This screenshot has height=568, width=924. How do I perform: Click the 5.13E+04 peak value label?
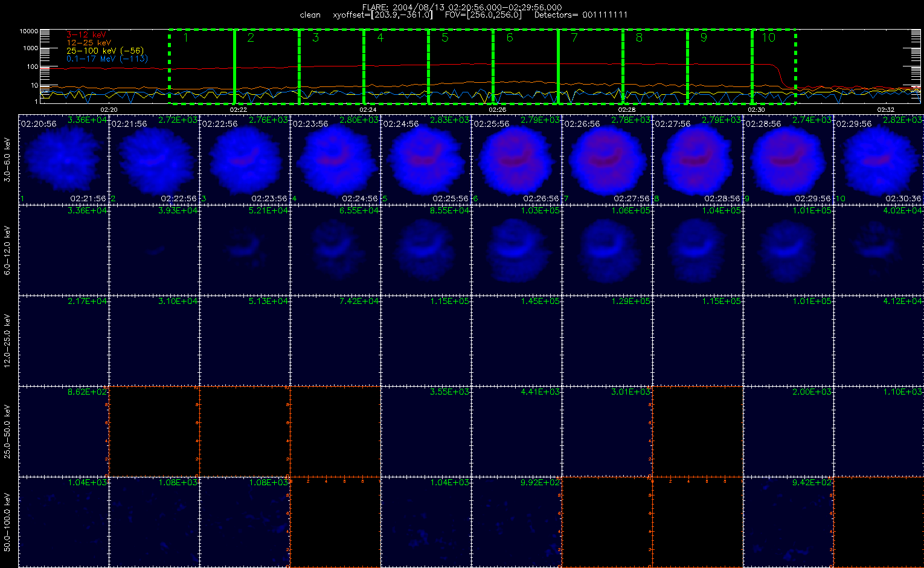268,301
